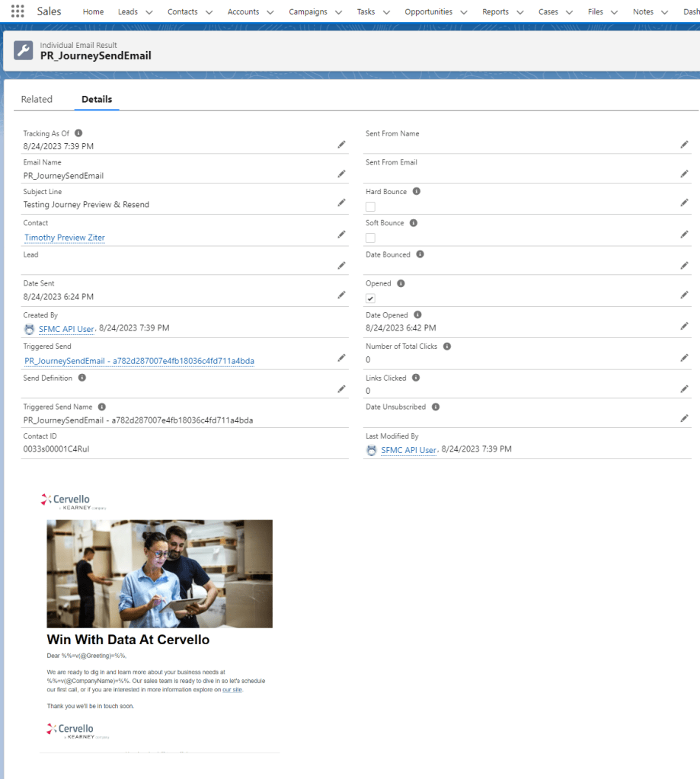The height and width of the screenshot is (779, 700).
Task: Uncheck the Opened checkbox
Action: [x=370, y=299]
